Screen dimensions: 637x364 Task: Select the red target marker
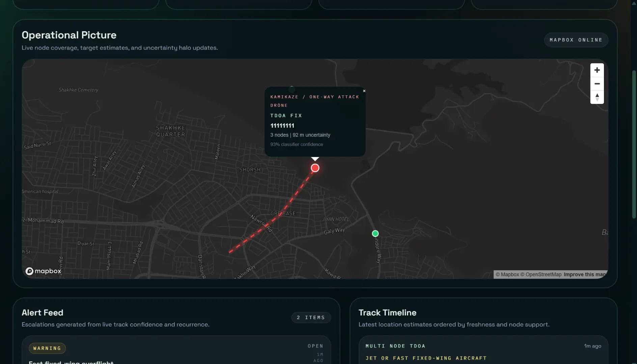click(x=315, y=168)
